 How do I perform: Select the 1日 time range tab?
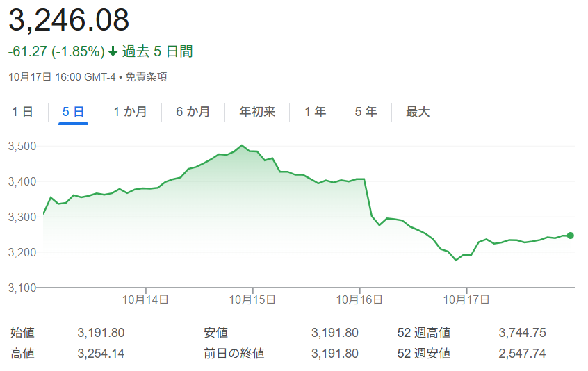click(22, 112)
